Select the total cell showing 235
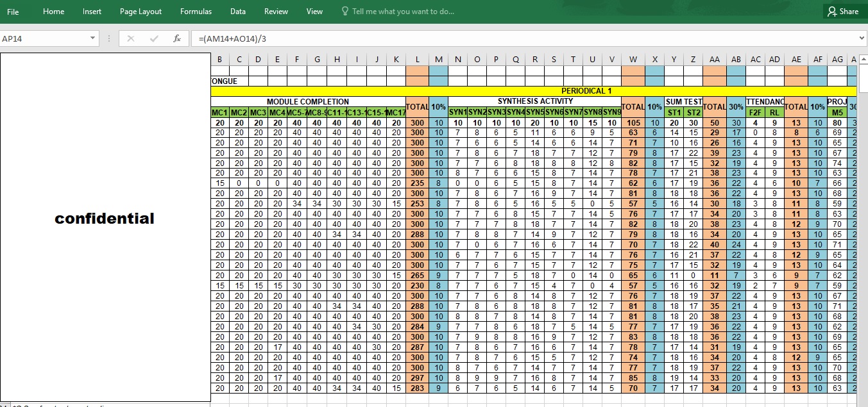The height and width of the screenshot is (407, 868). click(417, 183)
